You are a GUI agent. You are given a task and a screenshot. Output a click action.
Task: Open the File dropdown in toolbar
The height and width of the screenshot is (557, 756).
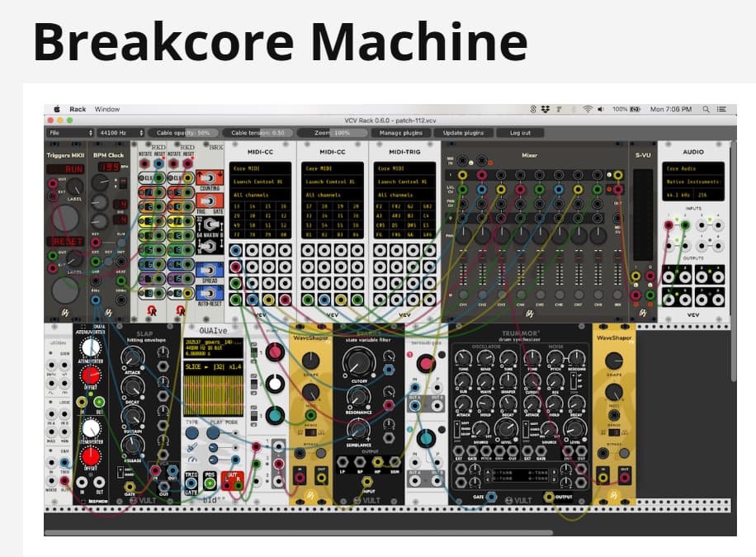click(x=70, y=132)
